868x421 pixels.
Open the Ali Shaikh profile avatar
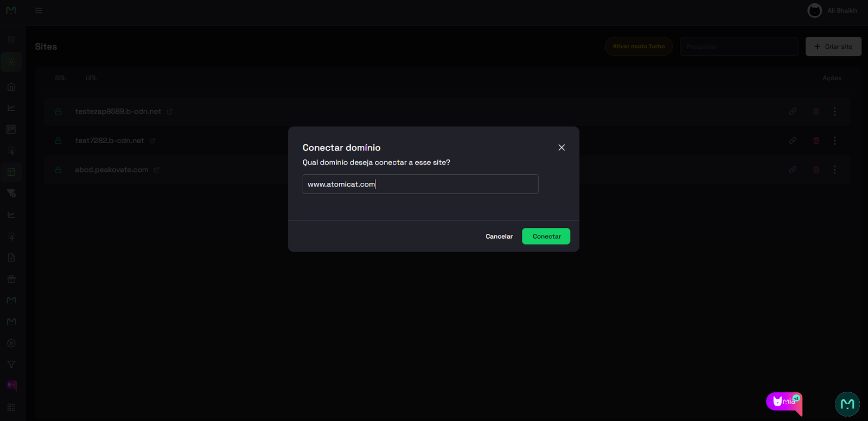(814, 10)
